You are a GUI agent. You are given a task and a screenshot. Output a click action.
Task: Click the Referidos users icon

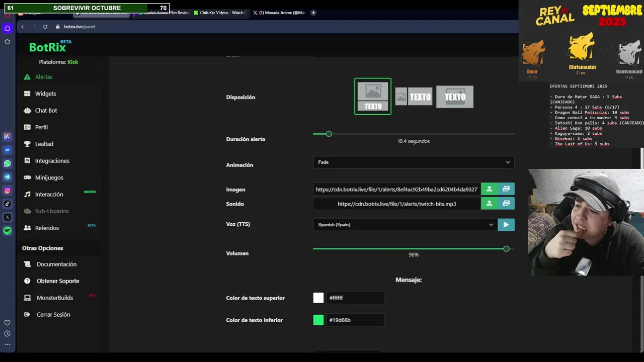point(27,228)
